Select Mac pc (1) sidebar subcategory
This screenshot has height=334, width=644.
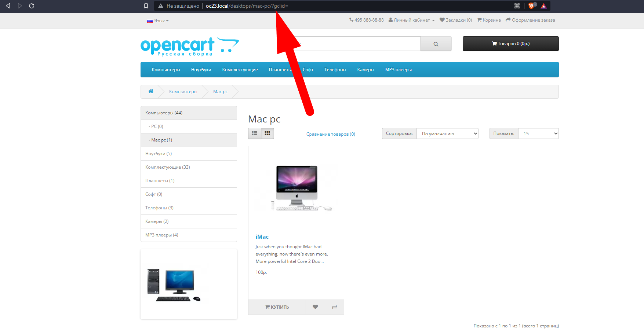(x=189, y=140)
